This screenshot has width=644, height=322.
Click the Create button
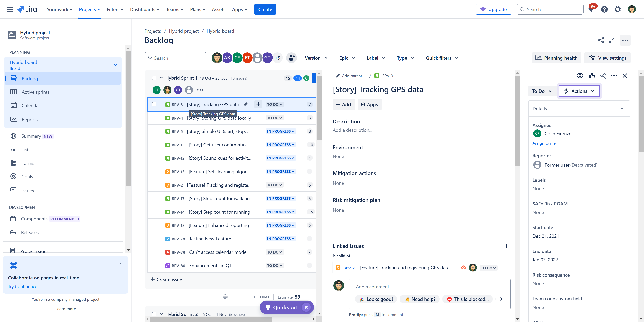pyautogui.click(x=265, y=9)
